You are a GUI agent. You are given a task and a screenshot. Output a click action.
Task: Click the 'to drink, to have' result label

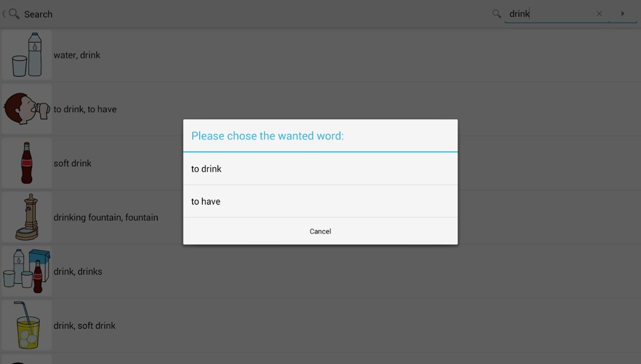pos(85,109)
